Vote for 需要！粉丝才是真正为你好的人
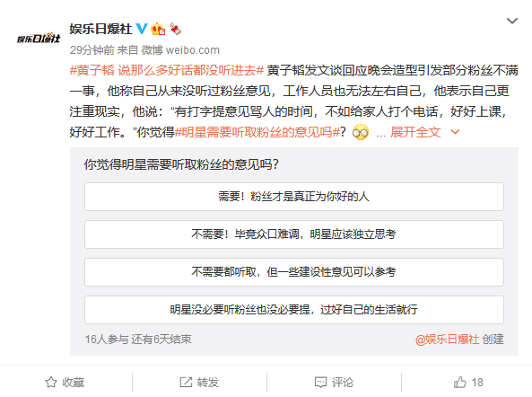 pyautogui.click(x=294, y=197)
